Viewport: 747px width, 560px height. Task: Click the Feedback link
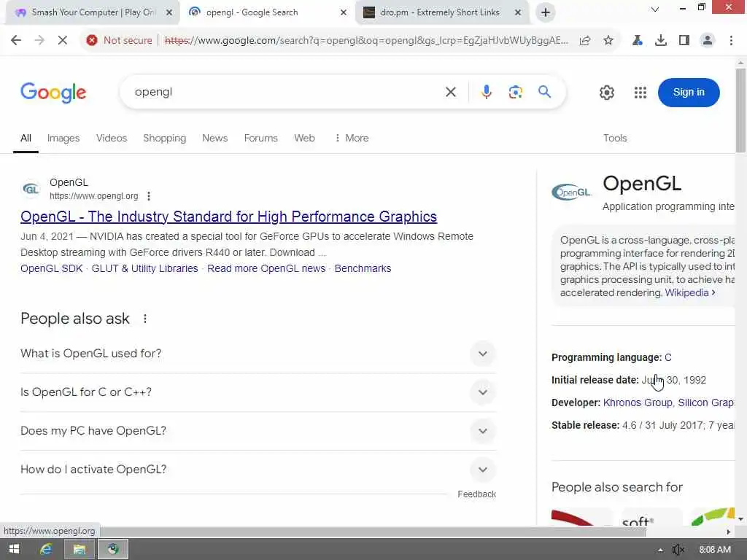coord(476,494)
